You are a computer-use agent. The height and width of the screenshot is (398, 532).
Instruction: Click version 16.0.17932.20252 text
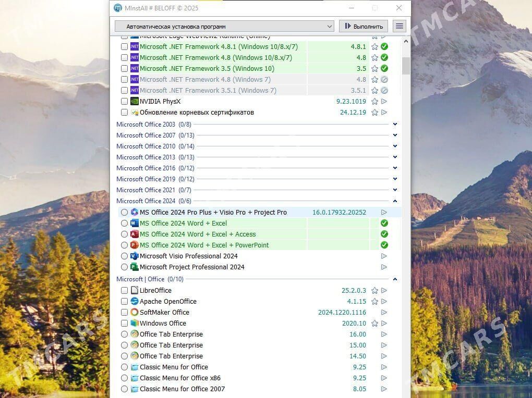tap(339, 212)
